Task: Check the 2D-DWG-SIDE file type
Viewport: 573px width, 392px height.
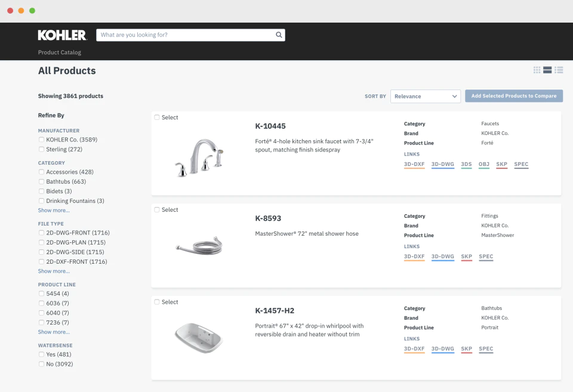Action: click(x=41, y=252)
